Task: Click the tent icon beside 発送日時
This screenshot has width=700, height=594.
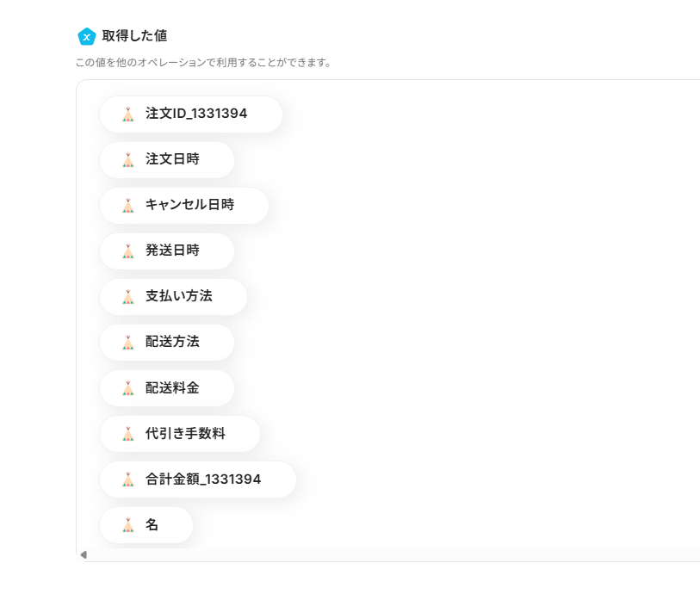Action: point(128,251)
